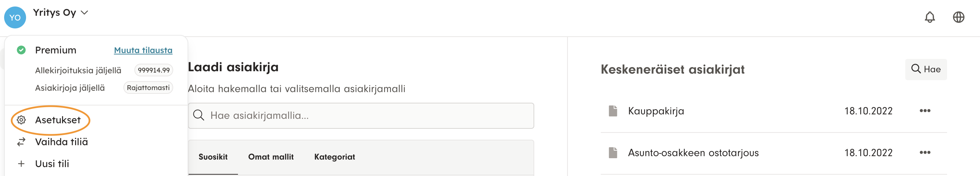Open the Kategoriat tab
Screen dimensions: 980x176
click(x=334, y=157)
